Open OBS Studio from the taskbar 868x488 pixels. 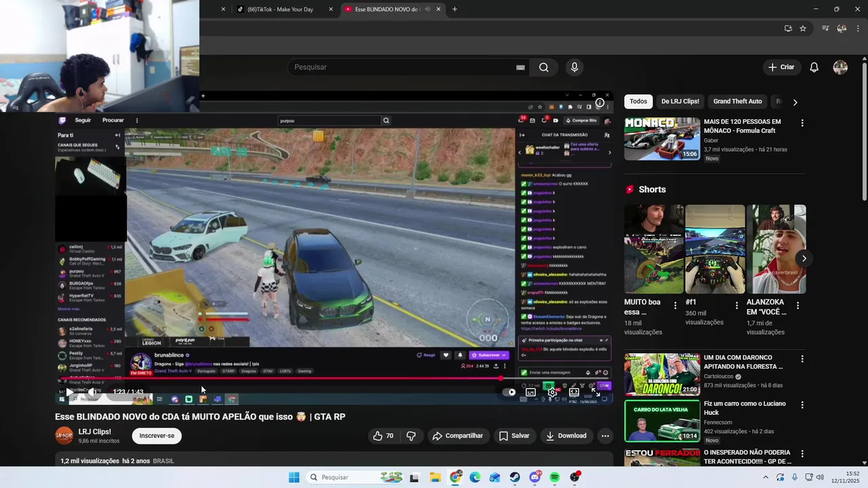pos(575,477)
